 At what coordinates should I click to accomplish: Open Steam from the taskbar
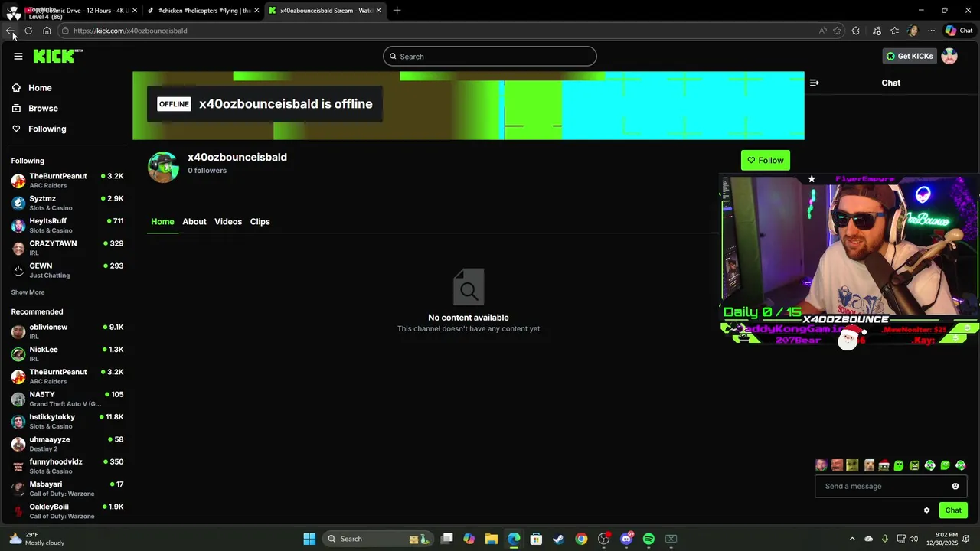click(558, 539)
